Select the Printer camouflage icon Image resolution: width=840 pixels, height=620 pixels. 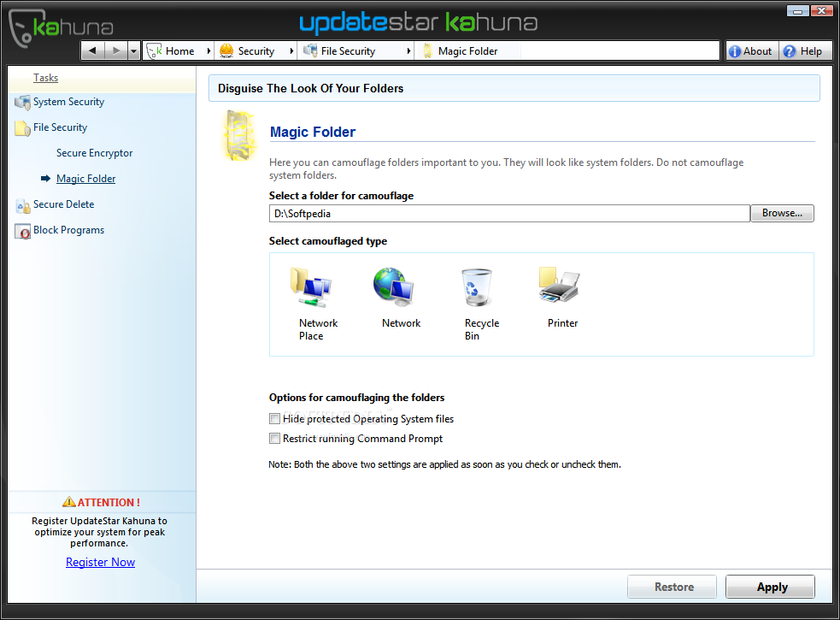click(559, 285)
